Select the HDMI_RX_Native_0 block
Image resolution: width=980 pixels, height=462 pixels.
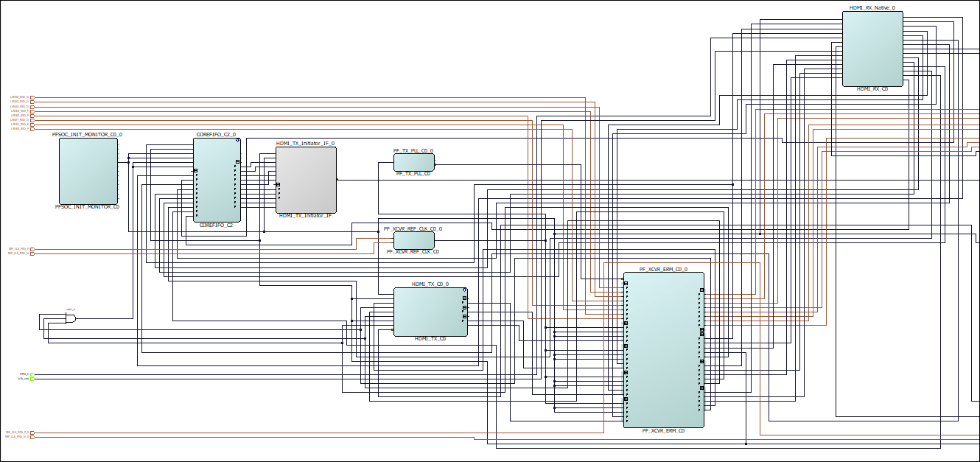(x=872, y=49)
